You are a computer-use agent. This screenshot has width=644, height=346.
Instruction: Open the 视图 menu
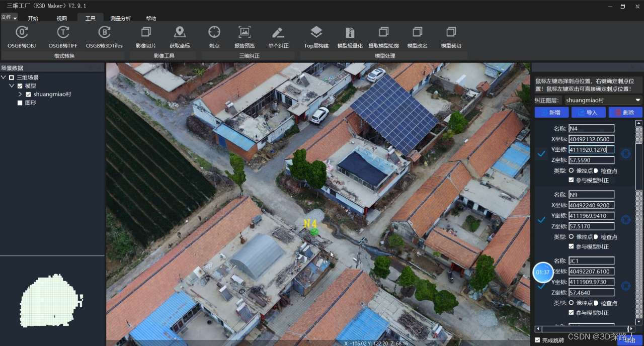[63, 18]
